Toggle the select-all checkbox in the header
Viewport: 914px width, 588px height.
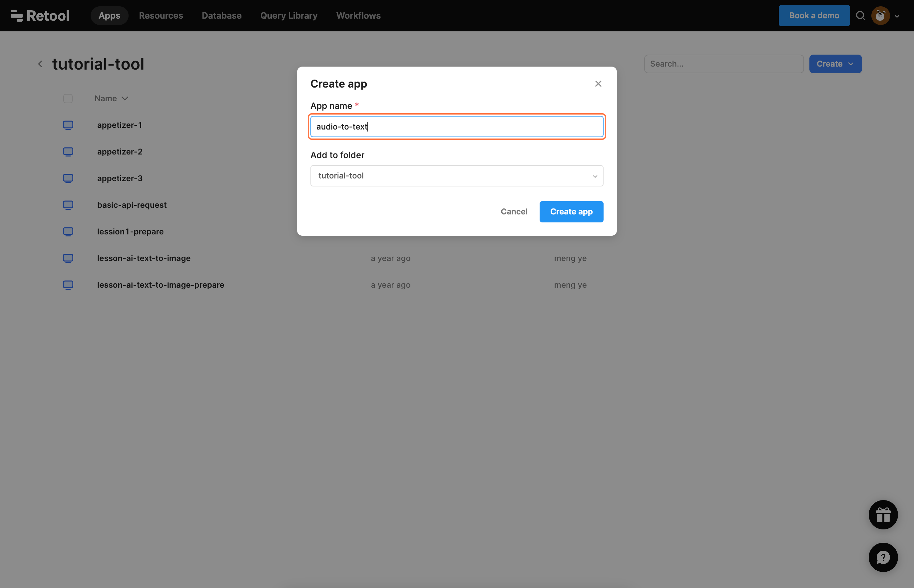click(68, 99)
